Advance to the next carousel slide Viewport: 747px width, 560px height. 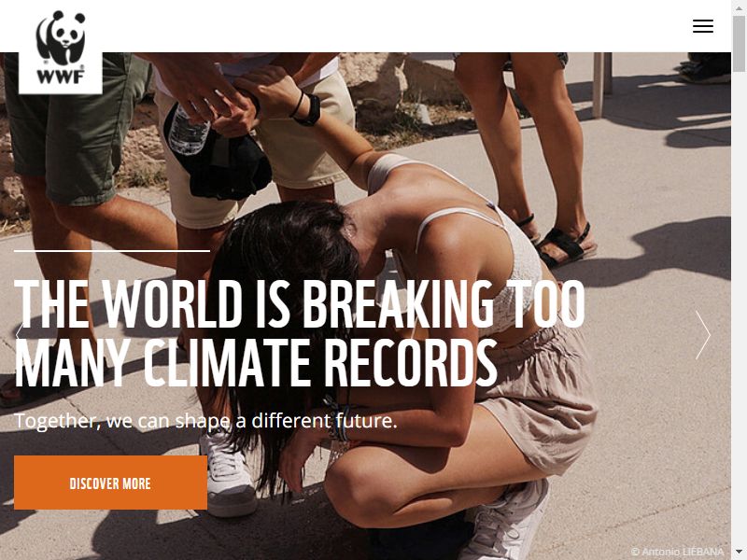click(703, 335)
